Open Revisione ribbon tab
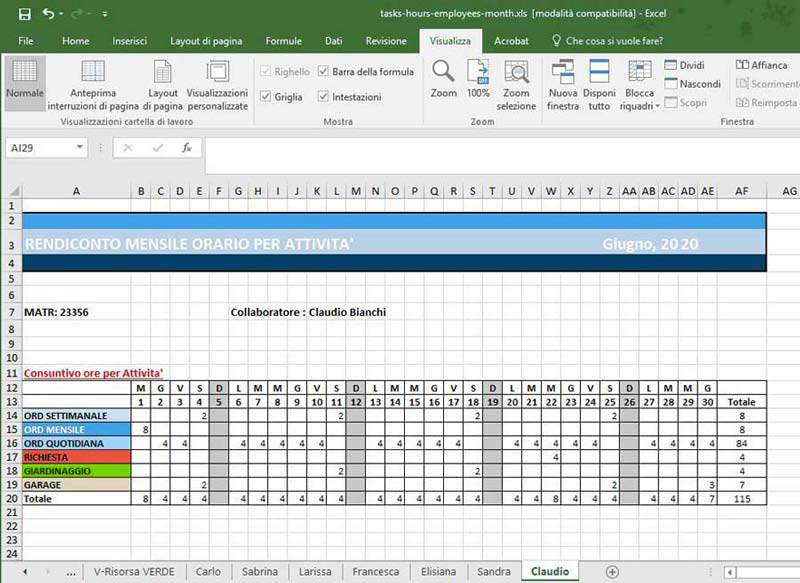This screenshot has width=800, height=583. (x=386, y=41)
